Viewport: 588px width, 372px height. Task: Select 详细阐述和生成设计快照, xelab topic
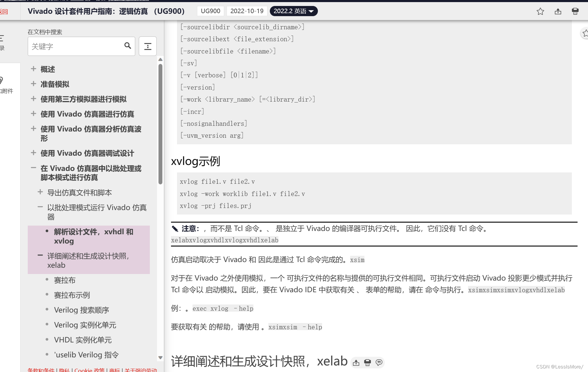(x=88, y=261)
